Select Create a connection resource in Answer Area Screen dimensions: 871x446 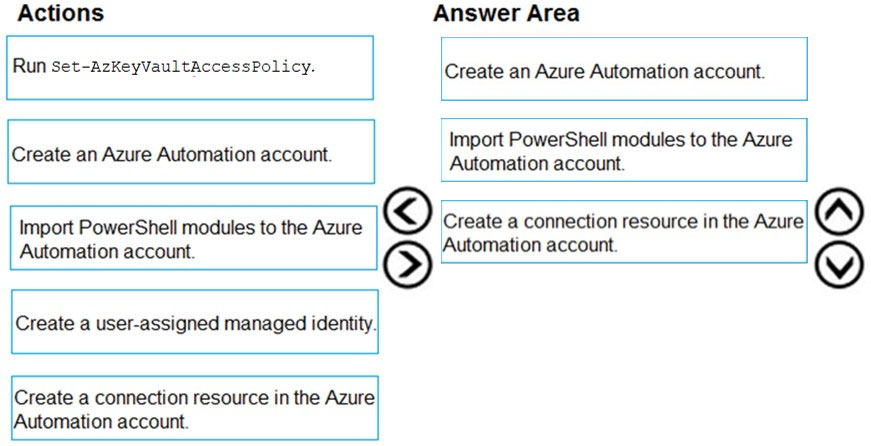coord(623,232)
